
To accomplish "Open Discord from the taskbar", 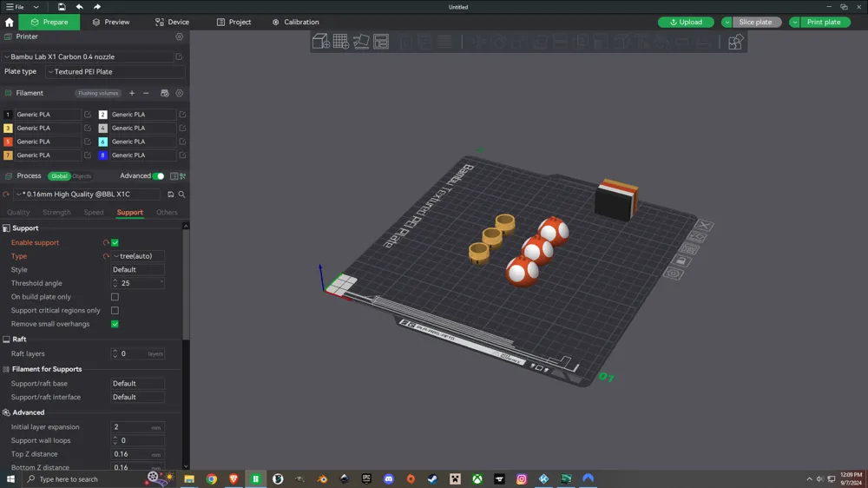I will point(389,478).
